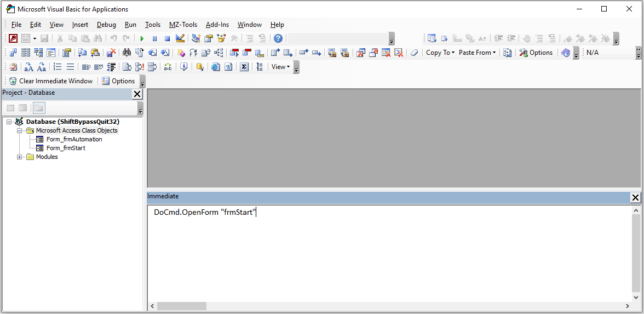Run the macro with the green play icon
Image resolution: width=644 pixels, height=314 pixels.
tap(142, 38)
